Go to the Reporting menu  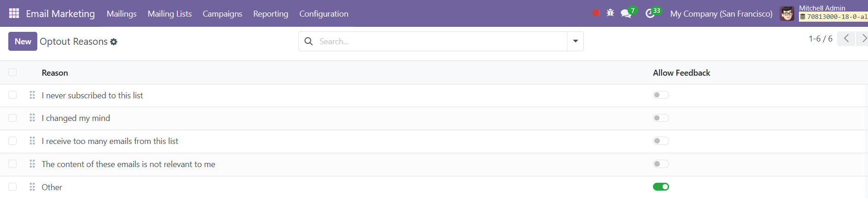(x=271, y=14)
